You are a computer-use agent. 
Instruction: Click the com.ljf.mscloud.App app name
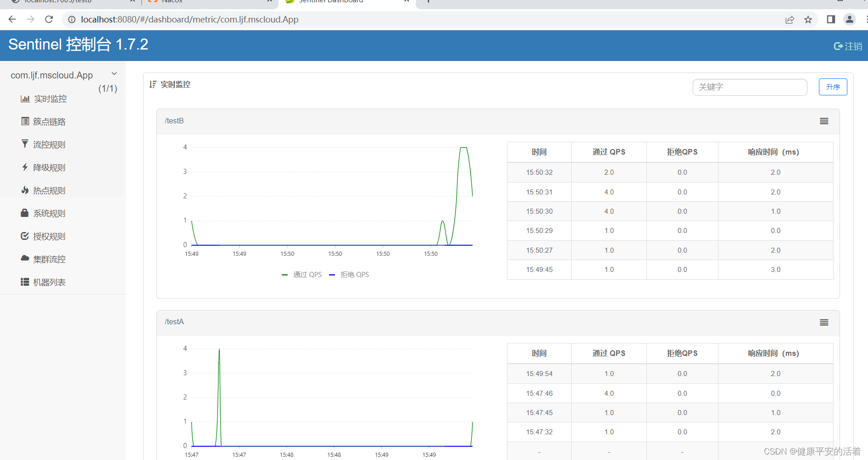pyautogui.click(x=52, y=75)
